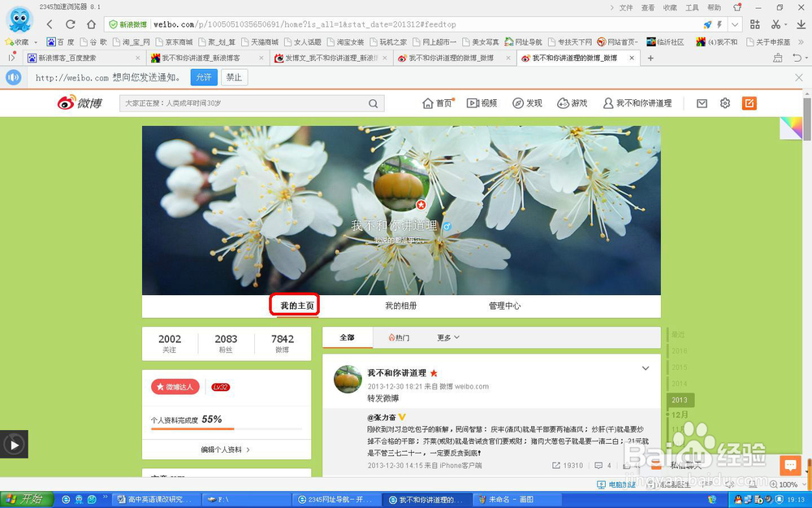This screenshot has height=508, width=812.
Task: Jump to 2013 in the timeline
Action: 680,400
